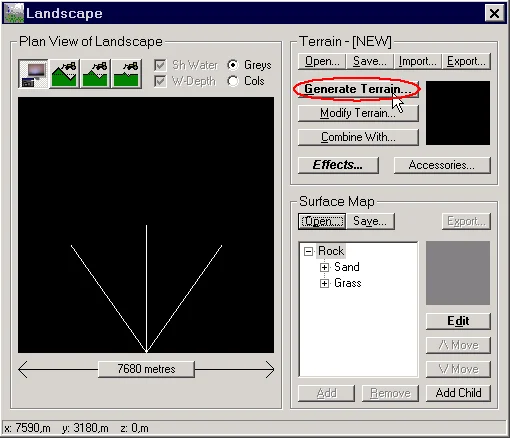The image size is (510, 438).
Task: Click the Generate Terrain button
Action: pos(358,89)
